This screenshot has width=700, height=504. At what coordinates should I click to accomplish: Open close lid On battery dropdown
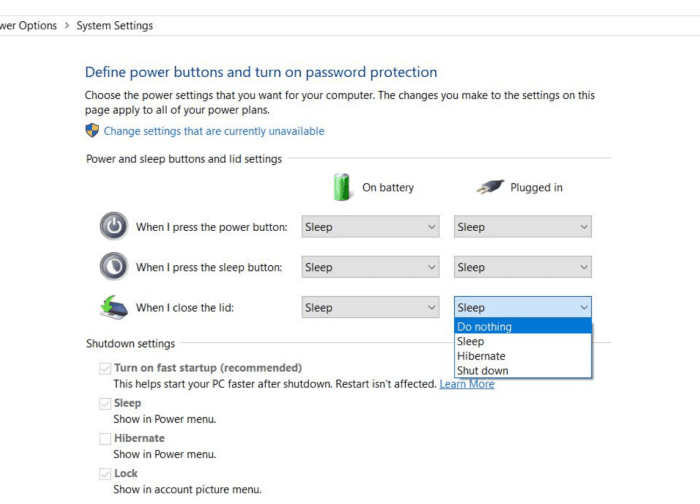(371, 307)
